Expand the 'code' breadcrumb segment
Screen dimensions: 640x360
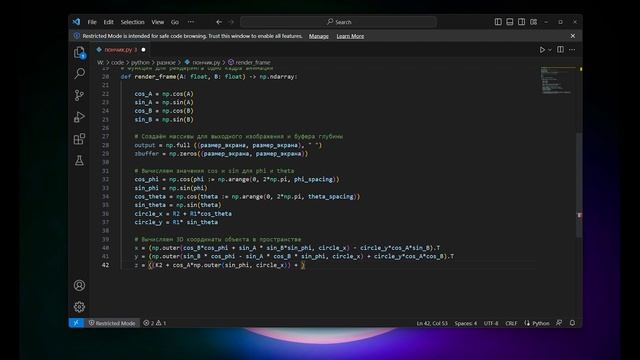click(x=117, y=62)
